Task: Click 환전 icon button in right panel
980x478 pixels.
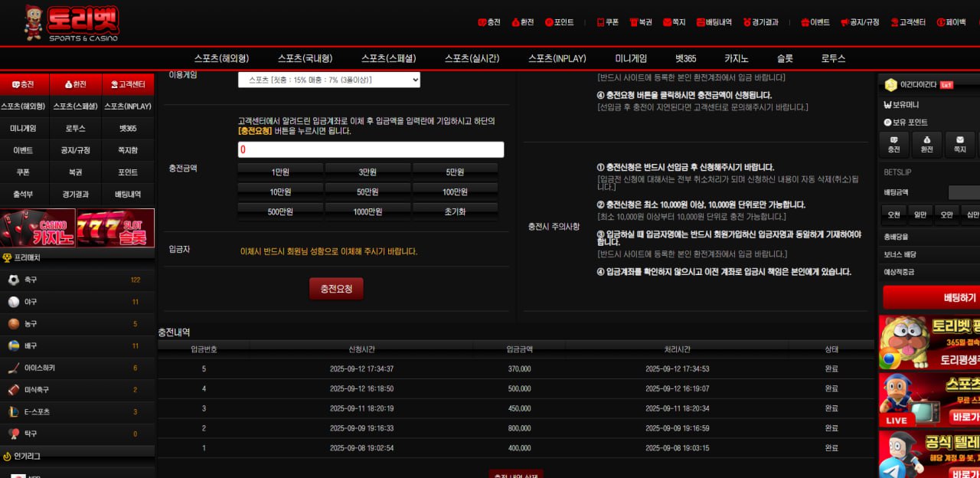Action: 926,145
